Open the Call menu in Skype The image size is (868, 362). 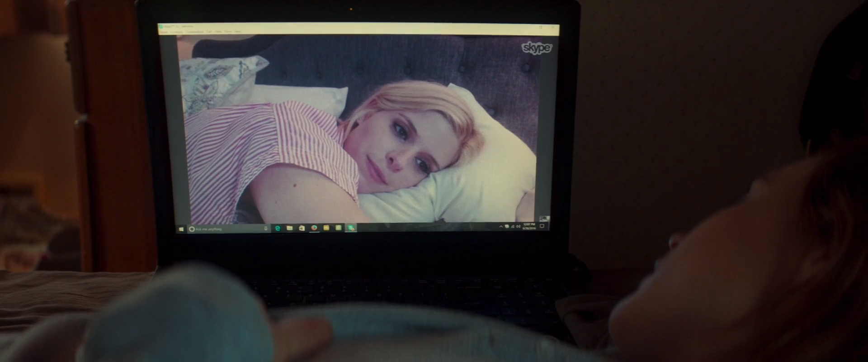(209, 32)
